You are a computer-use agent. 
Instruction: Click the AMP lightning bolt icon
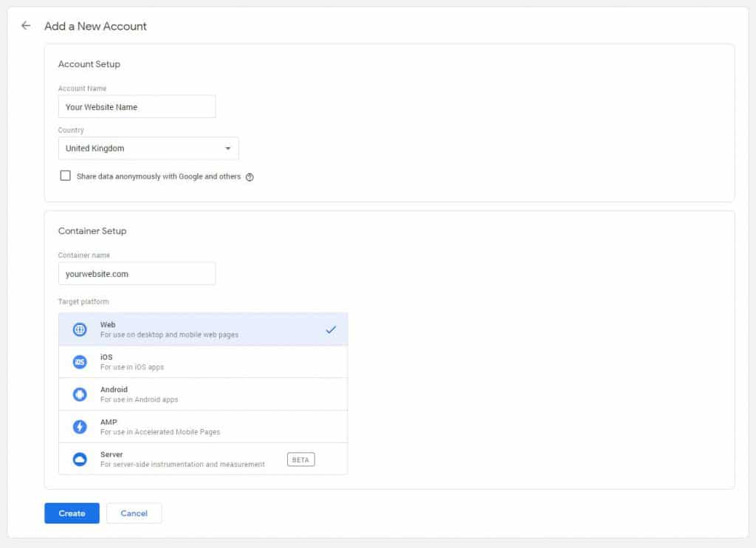point(80,426)
